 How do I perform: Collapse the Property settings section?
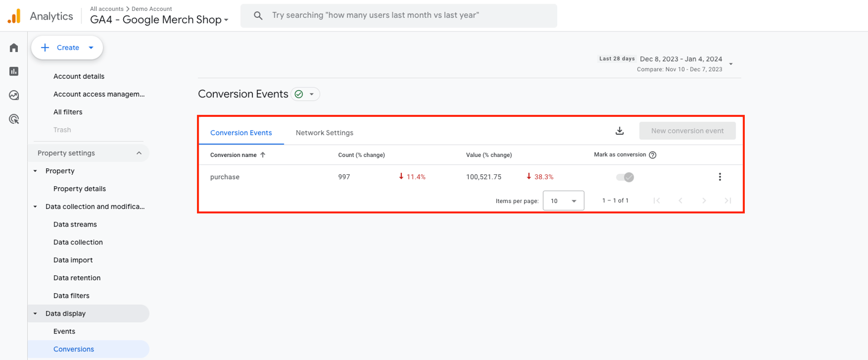pyautogui.click(x=139, y=153)
